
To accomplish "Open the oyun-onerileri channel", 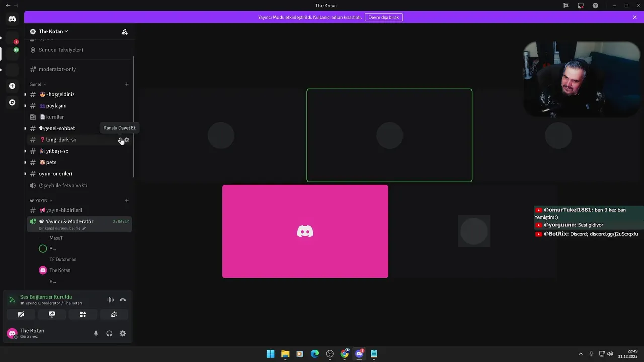I will click(79, 174).
